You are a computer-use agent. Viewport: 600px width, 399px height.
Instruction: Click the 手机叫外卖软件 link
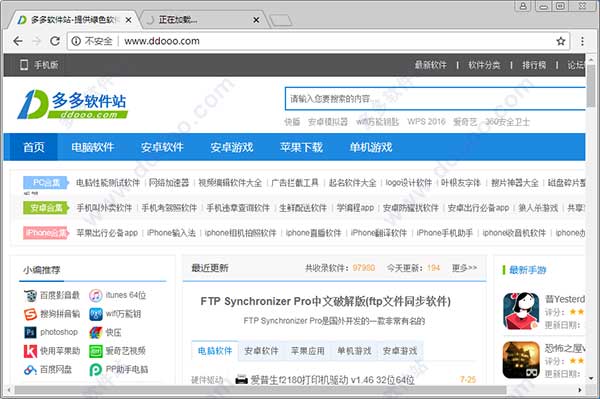[104, 208]
